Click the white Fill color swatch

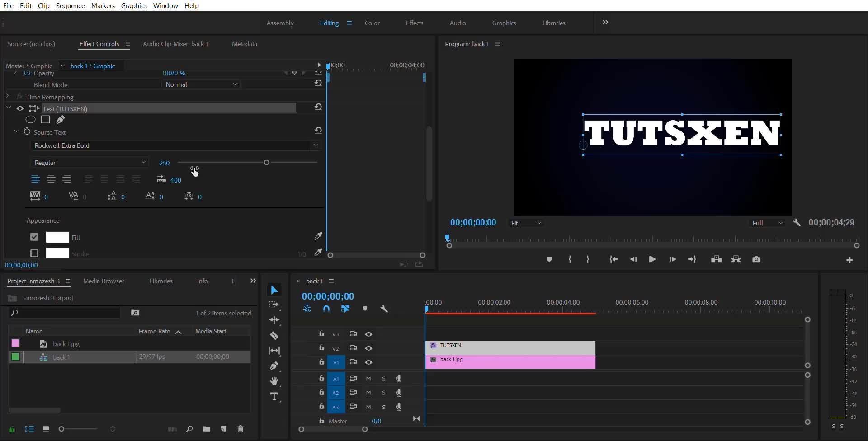click(x=57, y=237)
